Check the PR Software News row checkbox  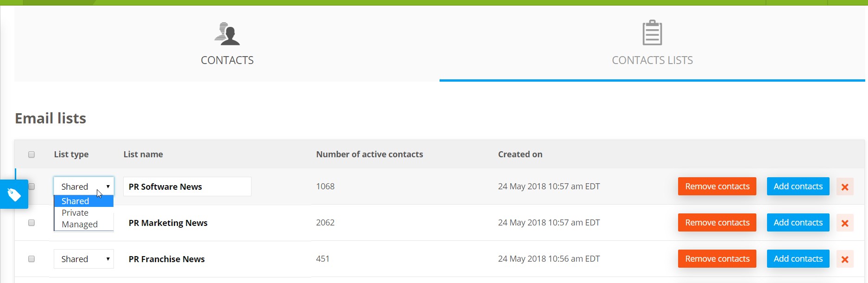pyautogui.click(x=31, y=187)
